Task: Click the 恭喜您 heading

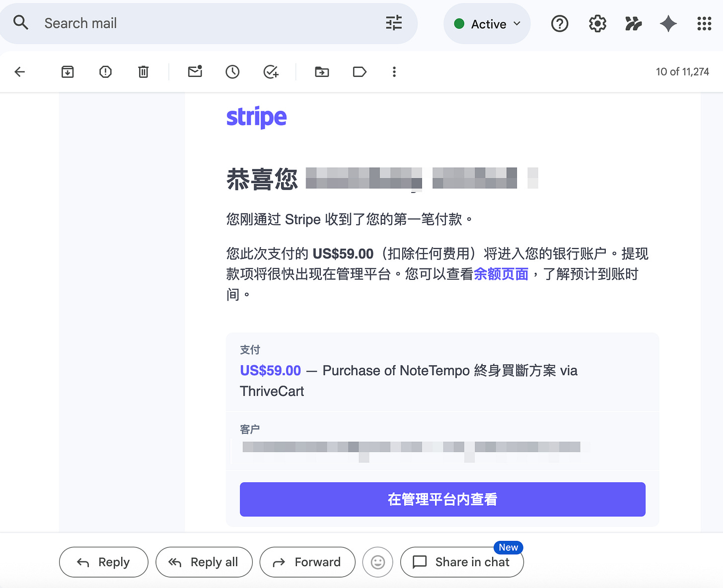Action: point(262,179)
